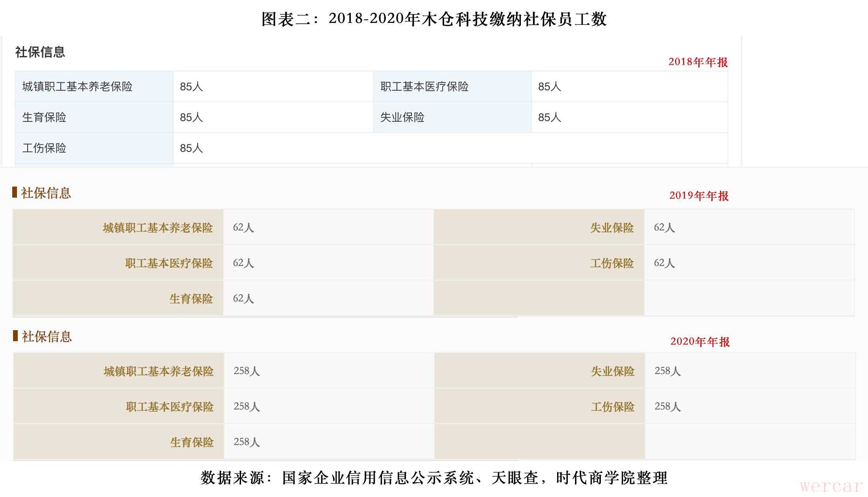Select the 85人 value for 工伤保险
Screen dimensions: 868x497
(191, 148)
